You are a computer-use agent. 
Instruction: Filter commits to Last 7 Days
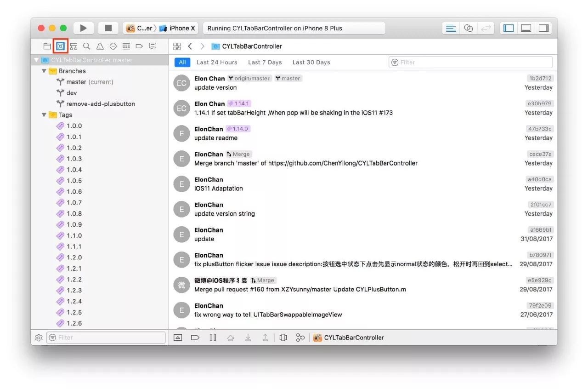coord(265,62)
